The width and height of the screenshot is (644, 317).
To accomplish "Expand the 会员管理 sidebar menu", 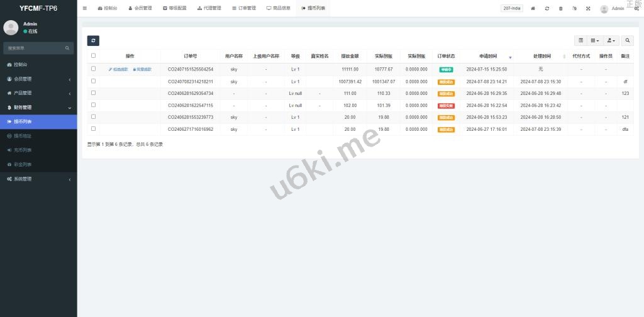I will 38,79.
